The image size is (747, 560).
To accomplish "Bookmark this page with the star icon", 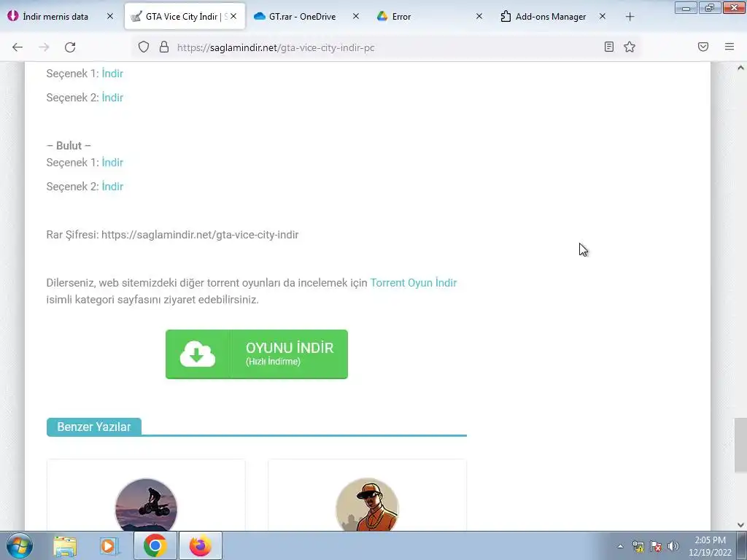I will 630,47.
